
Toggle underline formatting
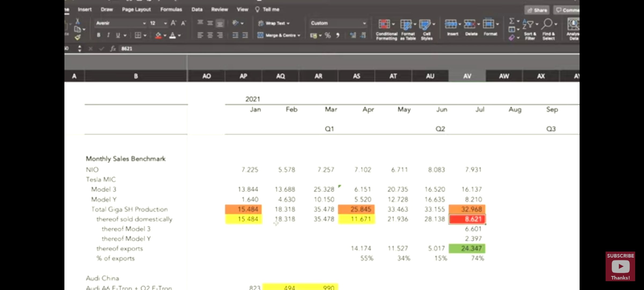tap(118, 35)
